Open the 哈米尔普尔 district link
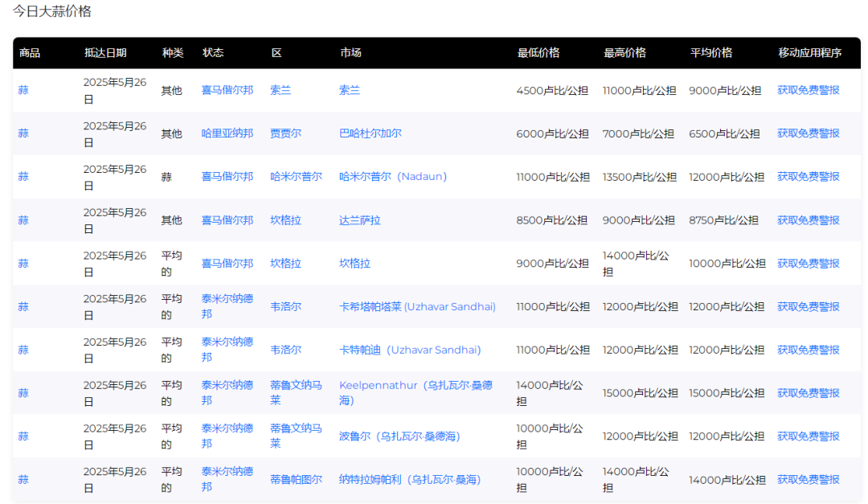 296,177
